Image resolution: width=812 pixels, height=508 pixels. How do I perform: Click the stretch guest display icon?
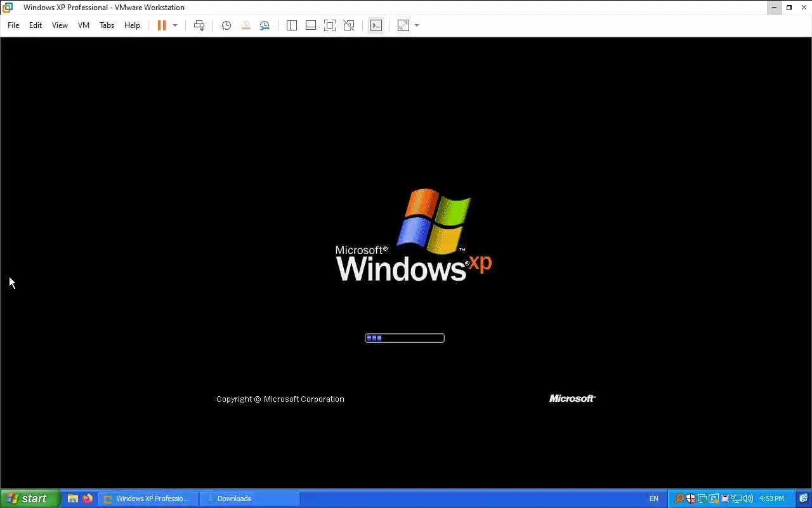[x=403, y=25]
